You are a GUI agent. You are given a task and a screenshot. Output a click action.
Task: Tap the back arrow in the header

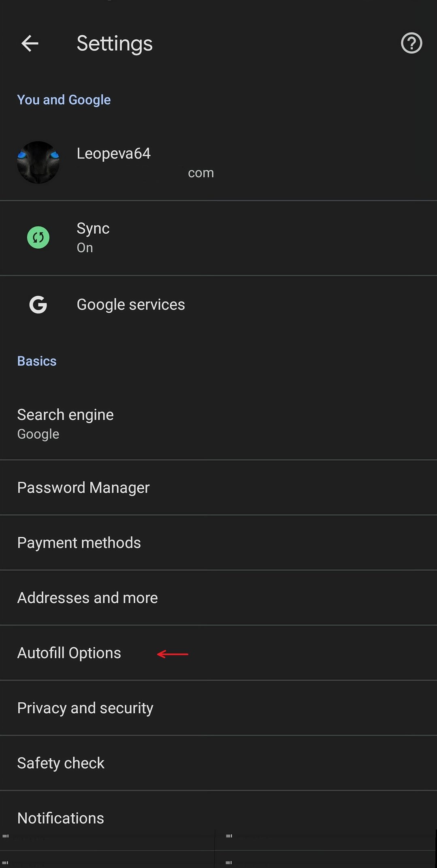(30, 43)
